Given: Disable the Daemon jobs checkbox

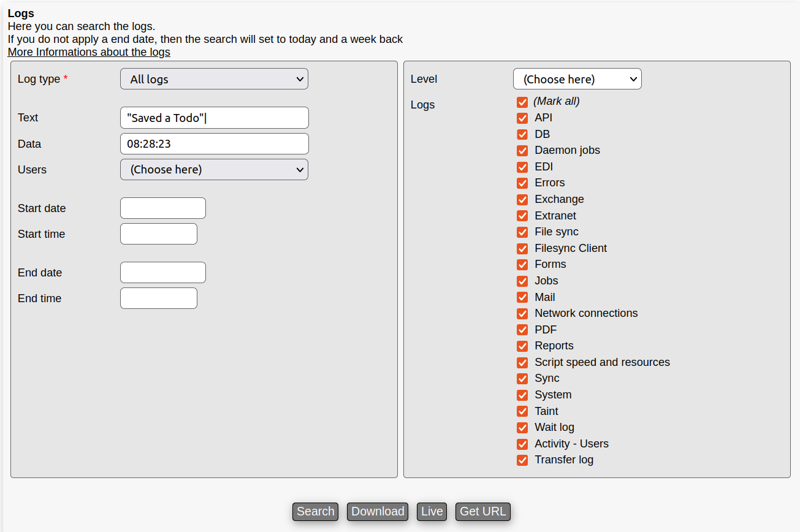Looking at the screenshot, I should coord(522,150).
